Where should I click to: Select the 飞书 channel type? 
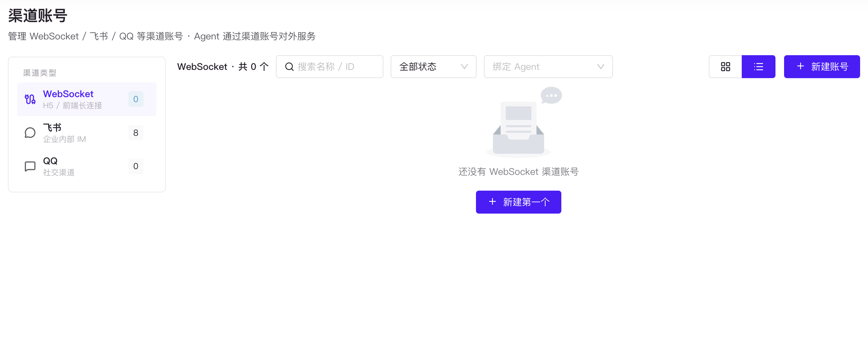(x=87, y=133)
